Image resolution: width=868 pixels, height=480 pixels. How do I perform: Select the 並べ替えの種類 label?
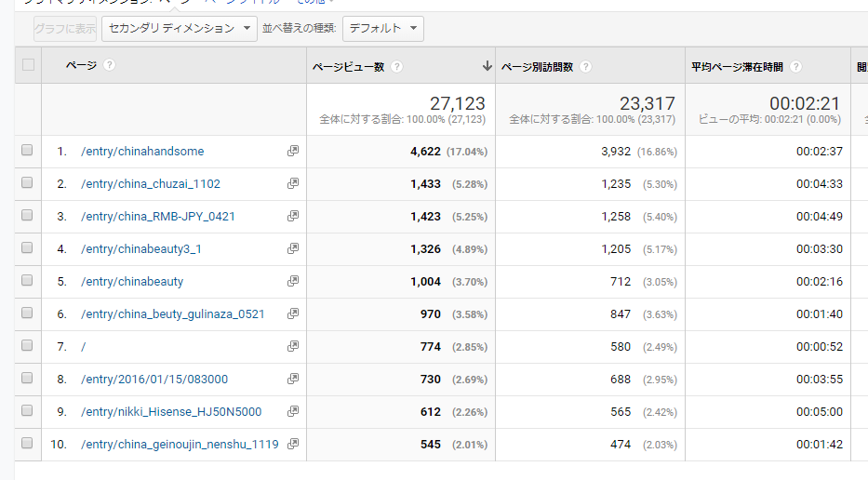click(x=299, y=28)
